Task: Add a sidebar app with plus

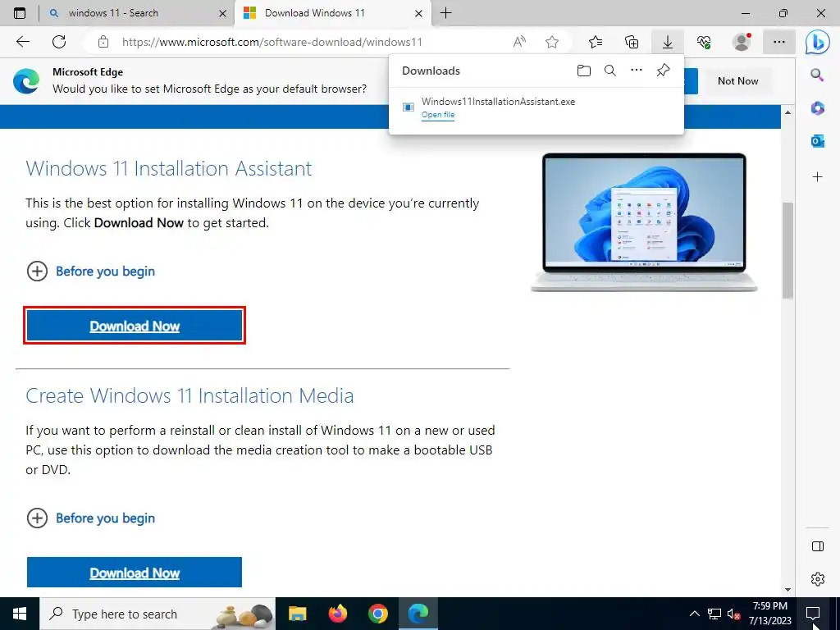Action: point(817,177)
